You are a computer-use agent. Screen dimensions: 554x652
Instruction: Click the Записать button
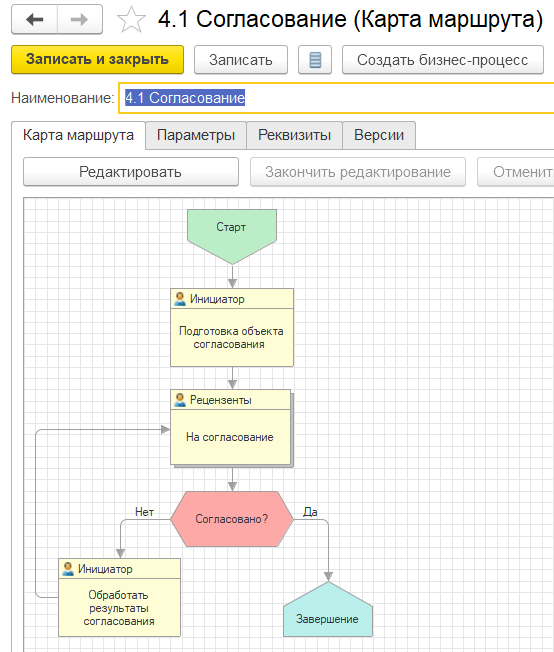tap(241, 60)
